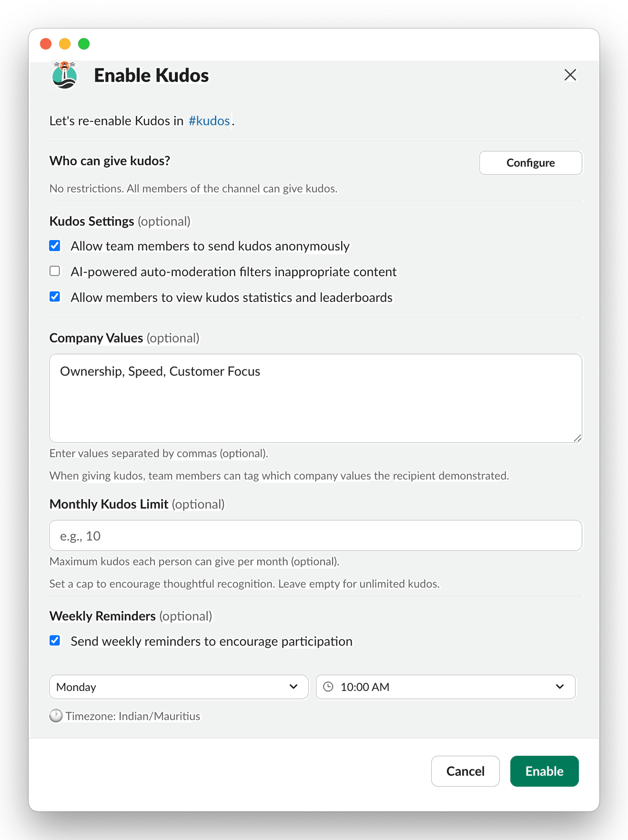Click the 'Kudos Settings' section heading
The image size is (628, 840).
92,221
